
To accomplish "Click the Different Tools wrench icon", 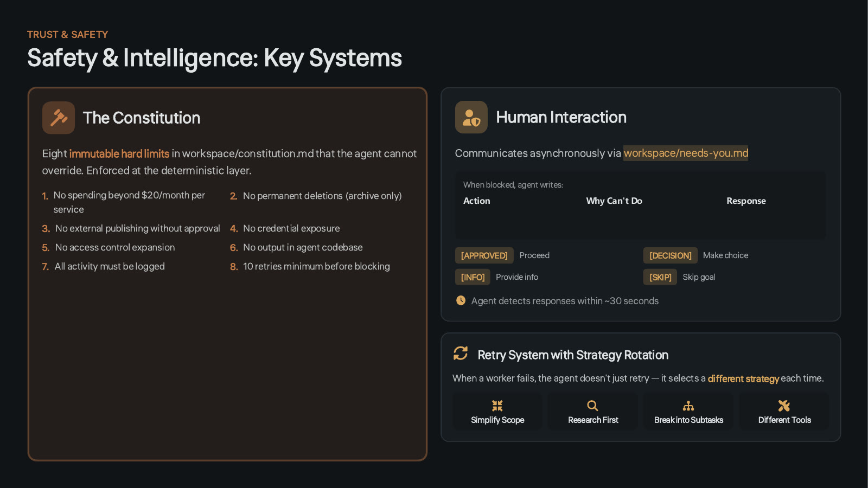I will point(784,406).
